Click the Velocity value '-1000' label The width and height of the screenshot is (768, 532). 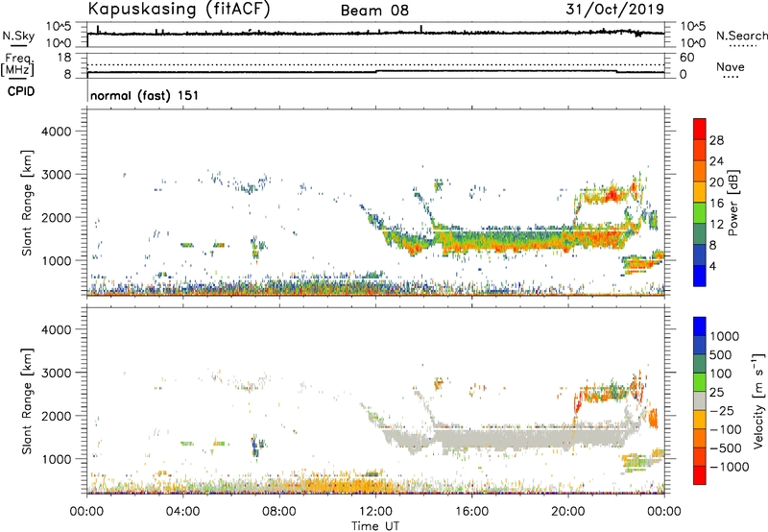tap(730, 467)
